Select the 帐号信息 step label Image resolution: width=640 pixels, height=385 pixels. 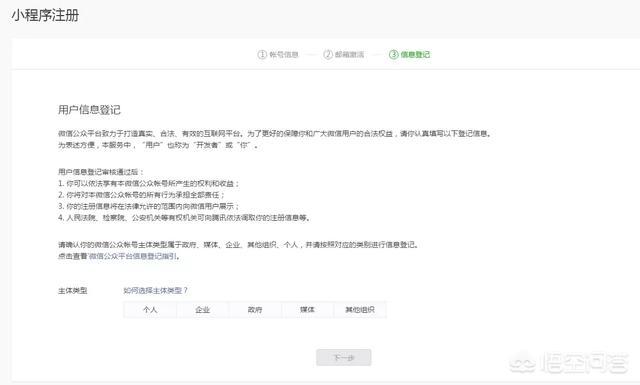(x=284, y=54)
